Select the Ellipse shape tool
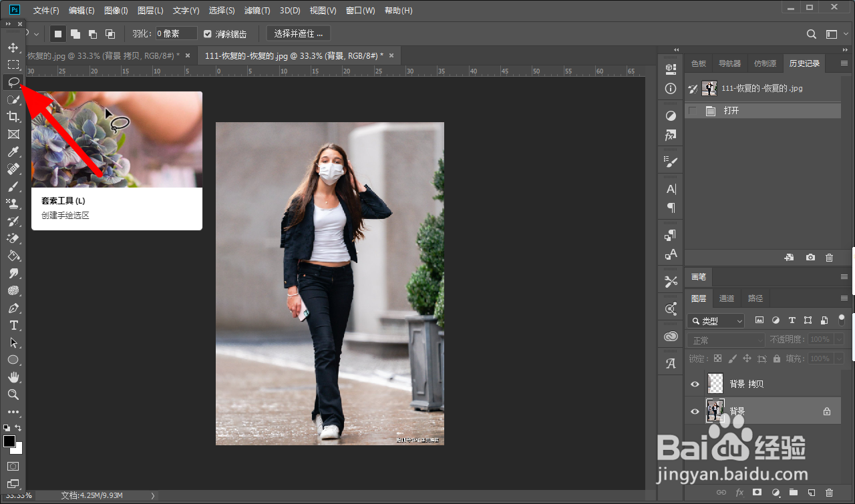 tap(13, 360)
